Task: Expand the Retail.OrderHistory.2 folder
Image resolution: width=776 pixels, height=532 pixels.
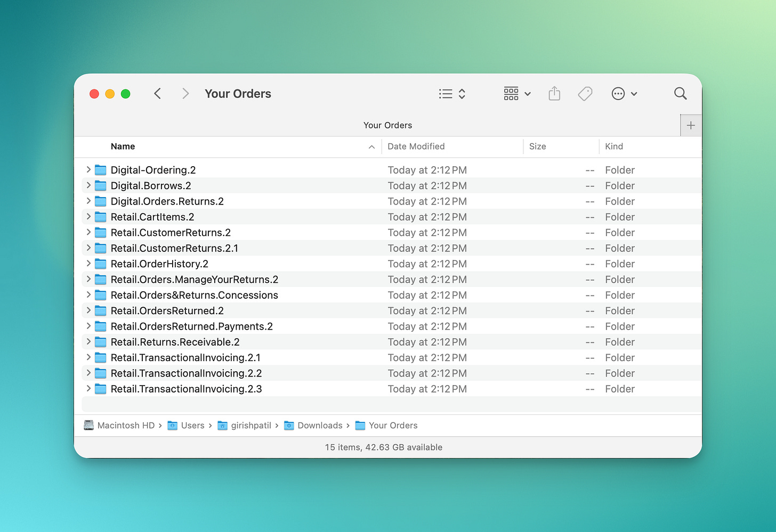Action: [88, 264]
